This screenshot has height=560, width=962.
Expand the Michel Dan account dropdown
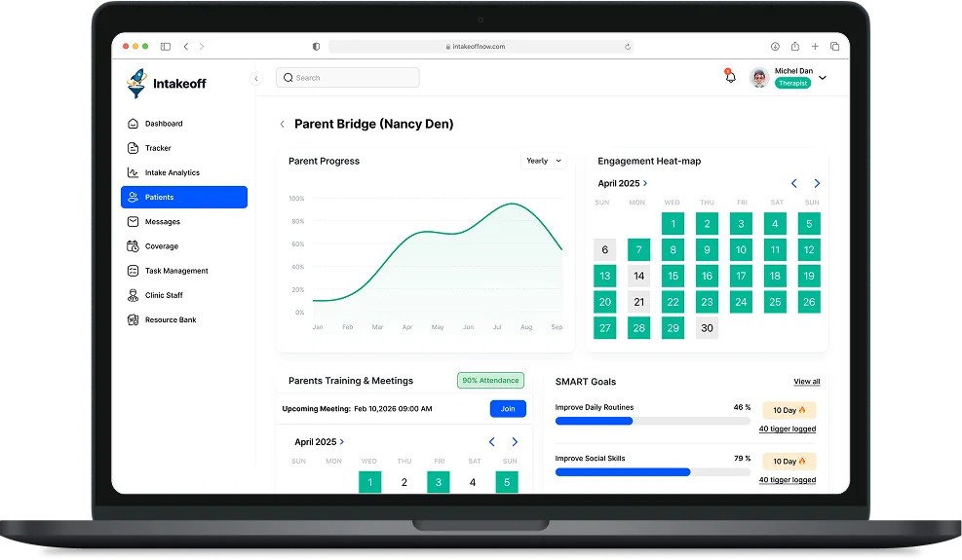coord(823,78)
